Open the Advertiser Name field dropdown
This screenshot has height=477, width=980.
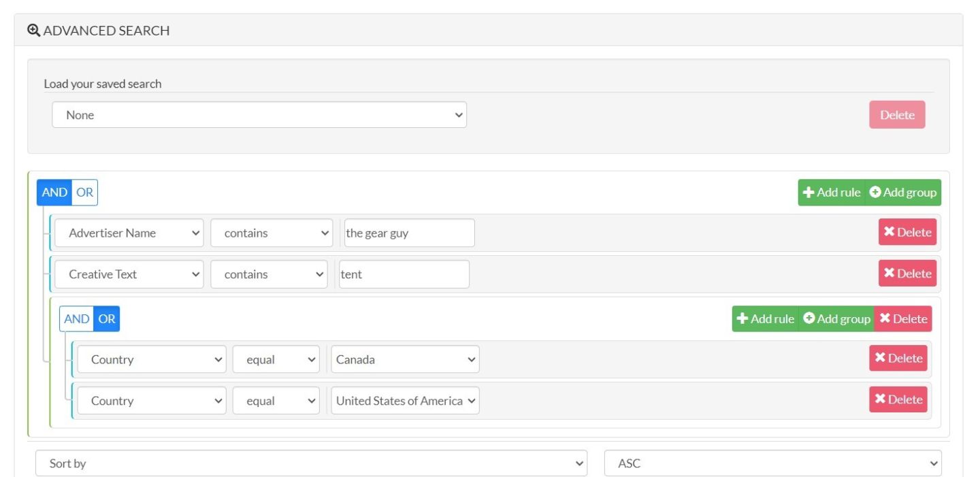tap(129, 233)
